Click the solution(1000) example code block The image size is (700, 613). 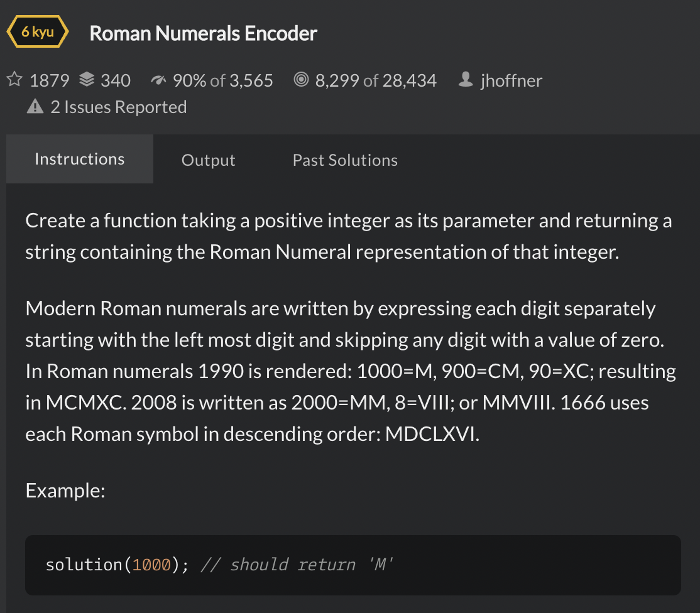[353, 565]
